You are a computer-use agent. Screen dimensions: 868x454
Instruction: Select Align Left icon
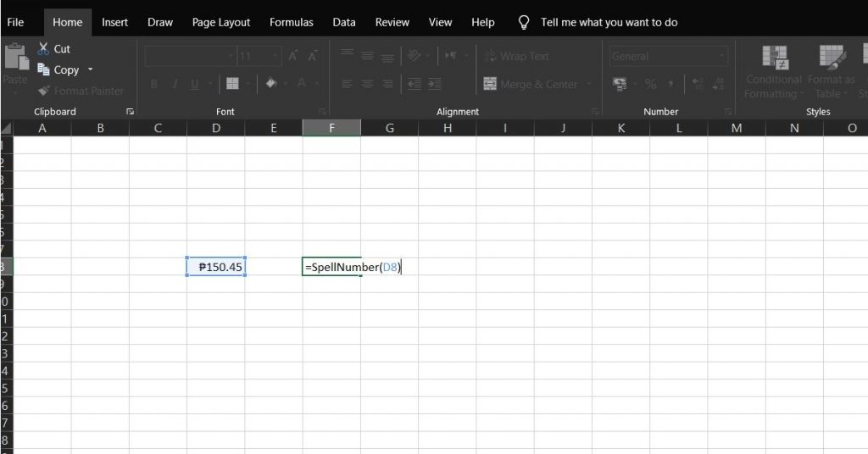(x=347, y=84)
